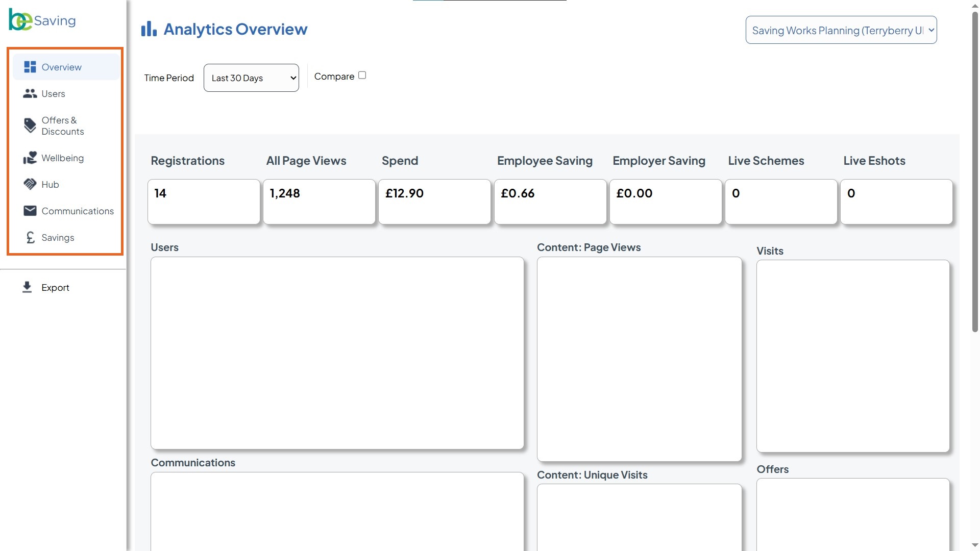Click the Content: Unique Visits panel
The image size is (980, 551).
click(x=639, y=517)
